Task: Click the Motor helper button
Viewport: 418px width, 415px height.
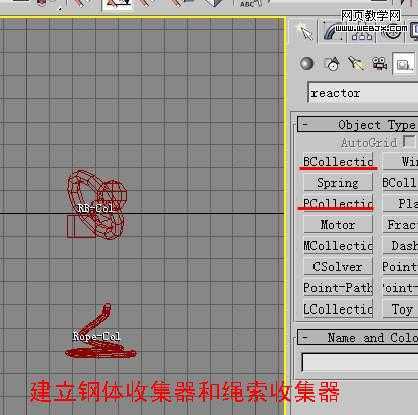Action: (338, 225)
